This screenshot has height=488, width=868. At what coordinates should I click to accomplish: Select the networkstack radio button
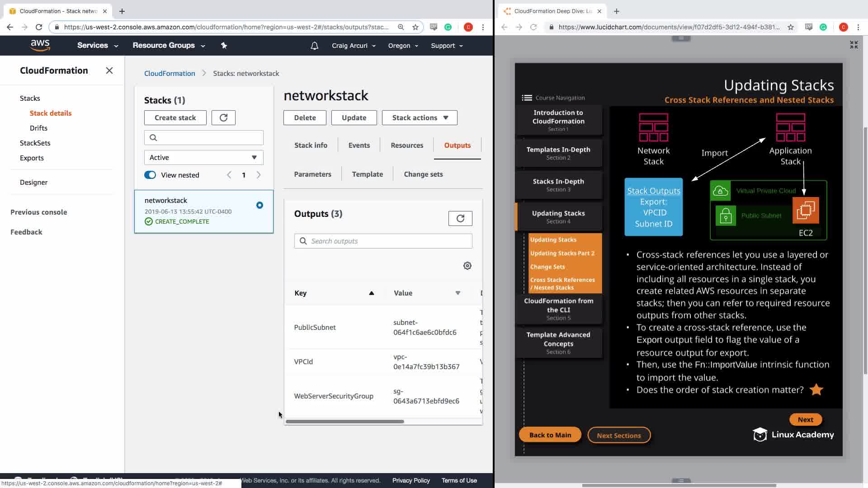click(x=259, y=205)
